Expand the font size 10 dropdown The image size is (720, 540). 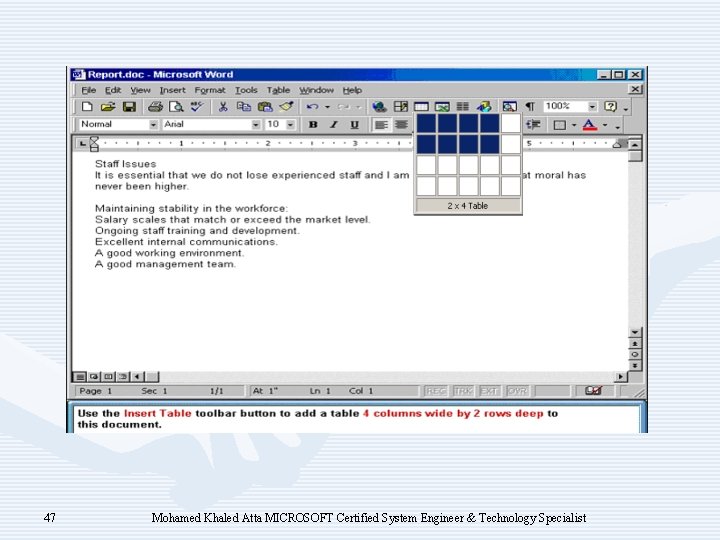click(291, 124)
